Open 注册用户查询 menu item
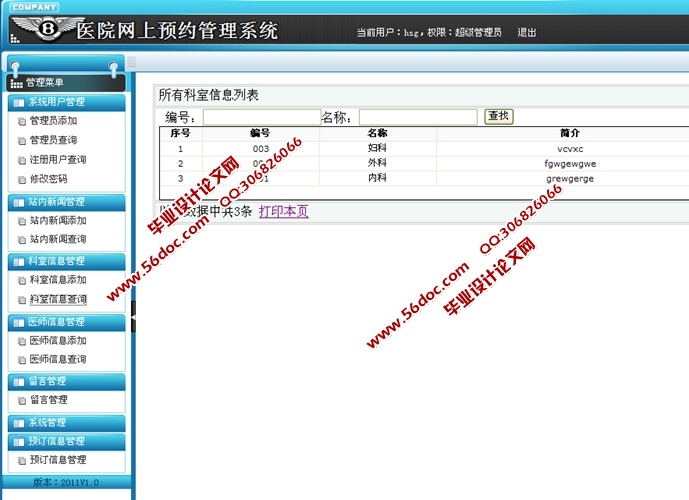 (x=58, y=160)
